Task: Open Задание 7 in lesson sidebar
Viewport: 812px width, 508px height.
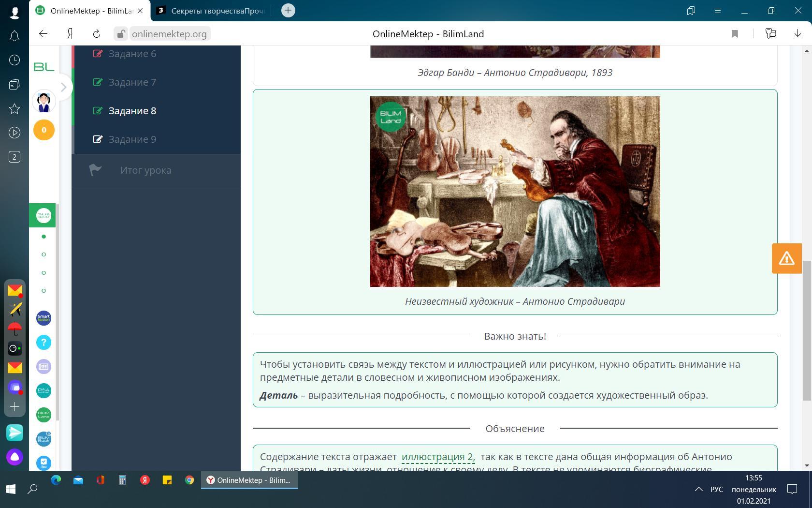Action: pyautogui.click(x=132, y=82)
